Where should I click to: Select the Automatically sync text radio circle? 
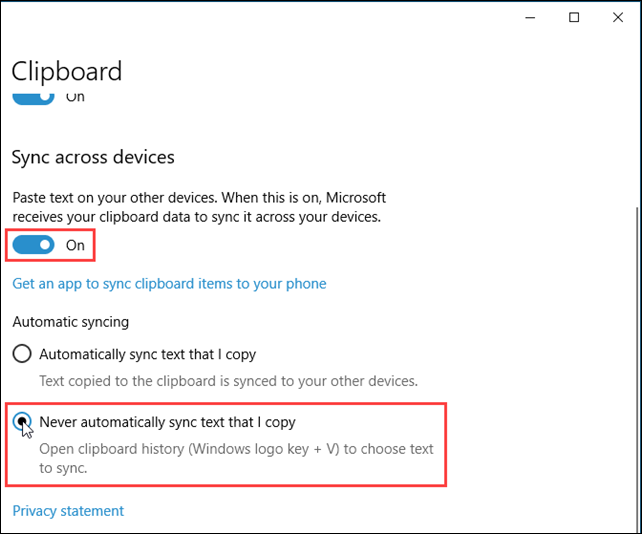(x=22, y=353)
